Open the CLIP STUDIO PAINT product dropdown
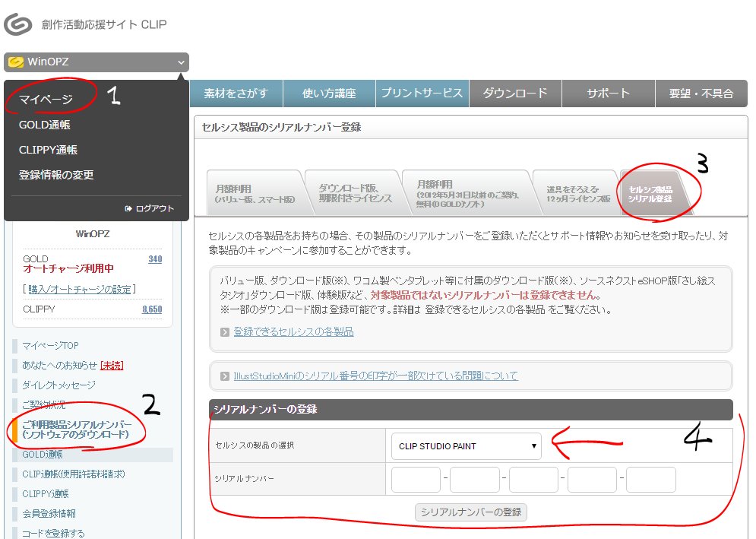The image size is (756, 539). 467,446
